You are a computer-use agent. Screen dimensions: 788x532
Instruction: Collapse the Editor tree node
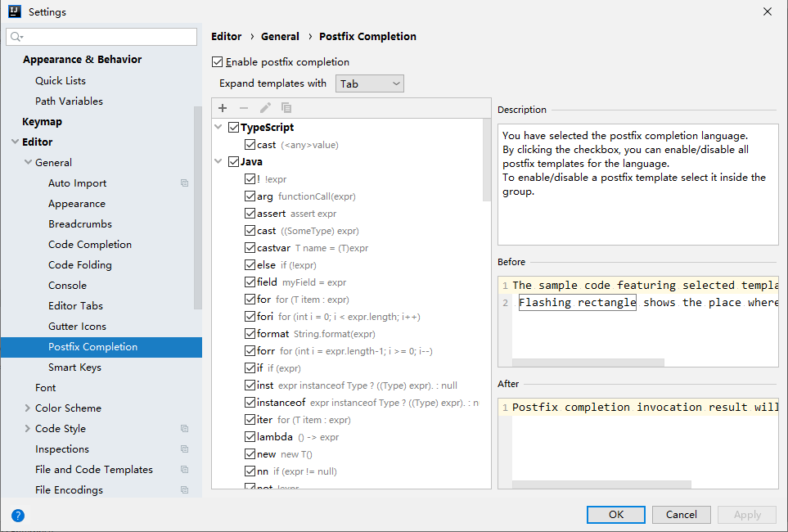tap(15, 142)
